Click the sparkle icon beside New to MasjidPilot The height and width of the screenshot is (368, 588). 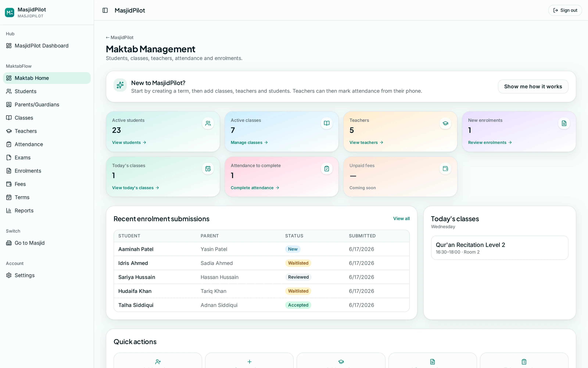pyautogui.click(x=120, y=85)
